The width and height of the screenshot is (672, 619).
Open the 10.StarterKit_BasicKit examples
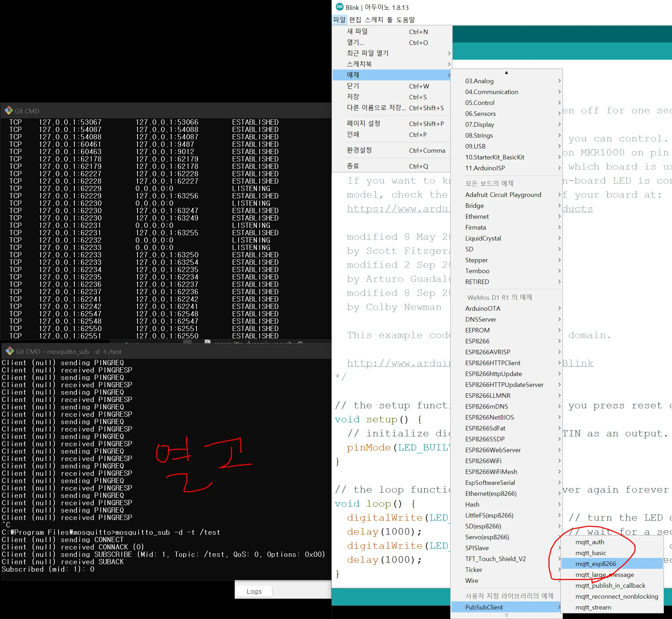506,157
